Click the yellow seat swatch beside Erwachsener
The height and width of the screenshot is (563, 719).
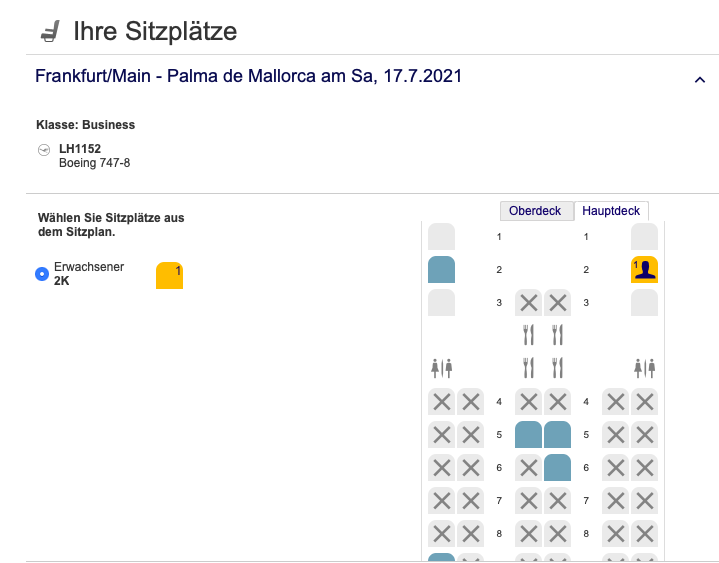coord(169,276)
